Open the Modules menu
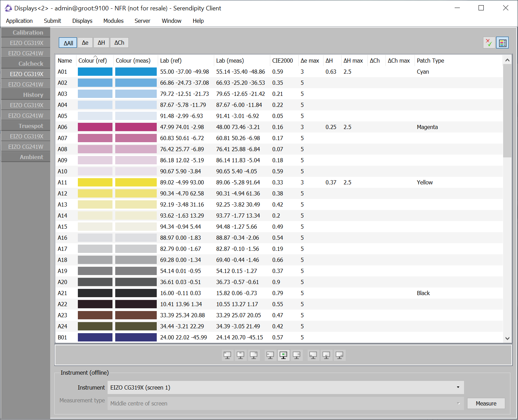 click(x=113, y=21)
